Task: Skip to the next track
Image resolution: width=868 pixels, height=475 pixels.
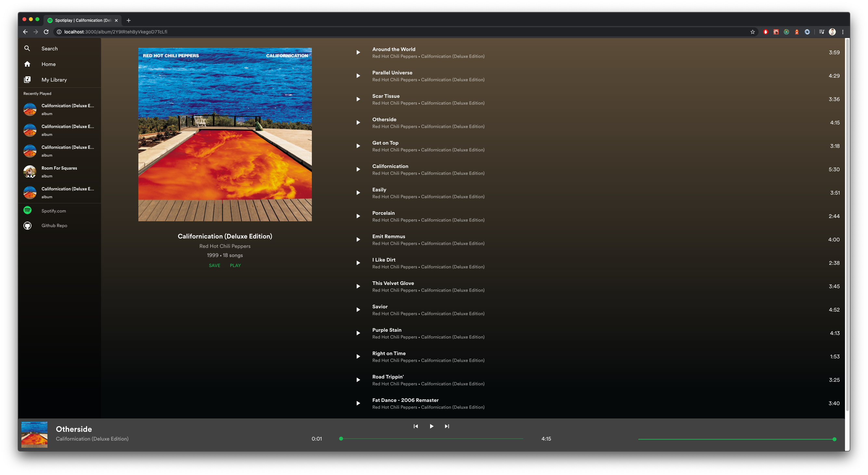Action: point(447,426)
